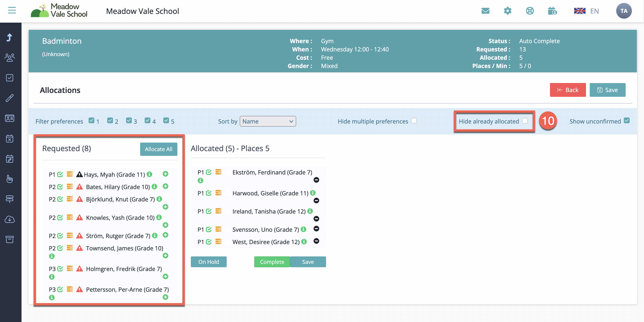Click the stack icon beside Knowles, Yash
644x322 pixels.
coord(70,217)
